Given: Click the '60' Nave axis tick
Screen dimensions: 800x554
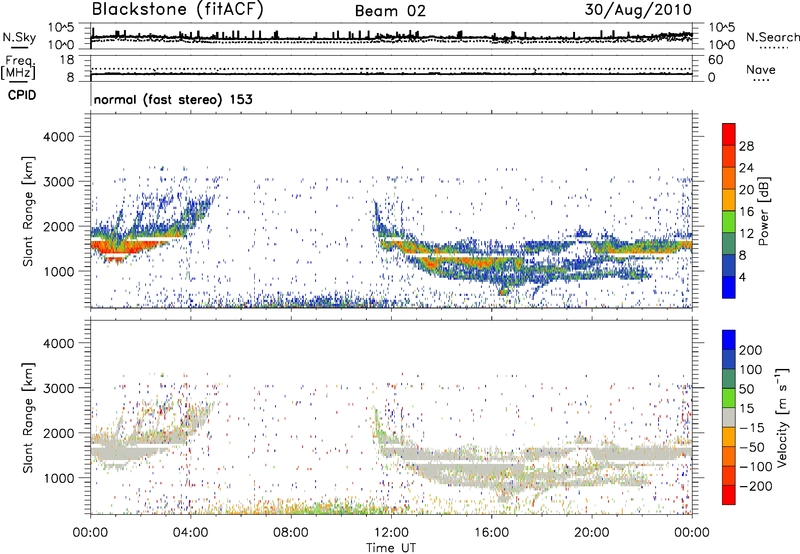Looking at the screenshot, I should [x=715, y=60].
